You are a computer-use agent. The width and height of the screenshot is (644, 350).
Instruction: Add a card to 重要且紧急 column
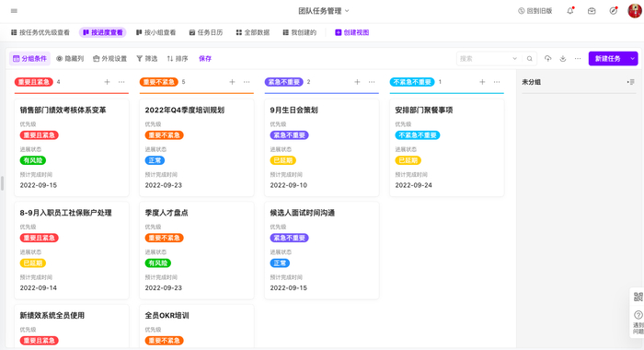107,82
